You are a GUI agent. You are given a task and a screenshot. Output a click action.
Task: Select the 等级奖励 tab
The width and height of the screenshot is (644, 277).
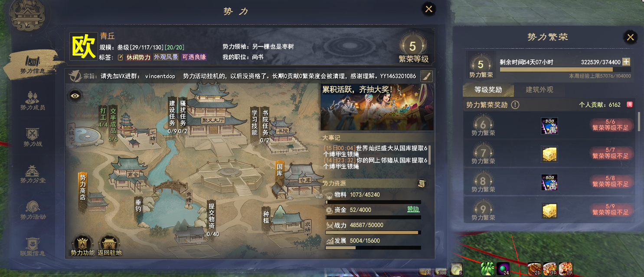[488, 90]
